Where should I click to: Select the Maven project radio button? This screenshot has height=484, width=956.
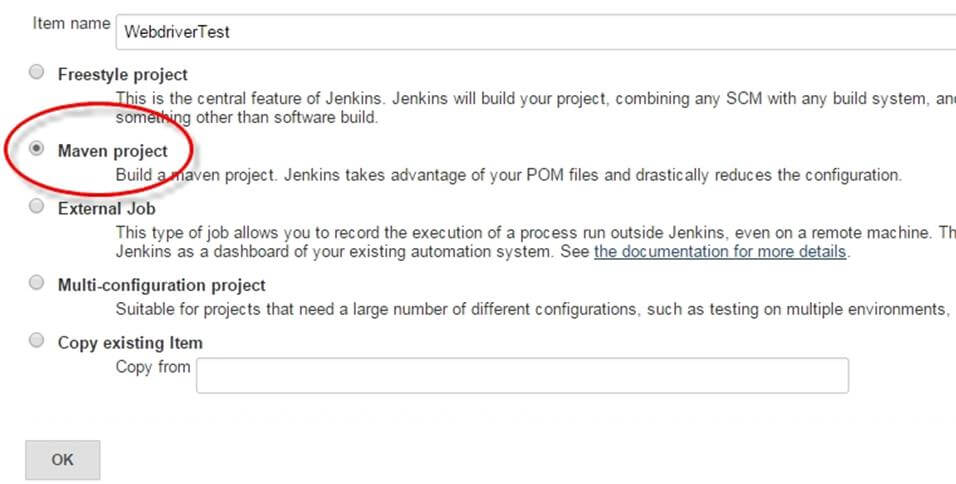click(x=37, y=149)
